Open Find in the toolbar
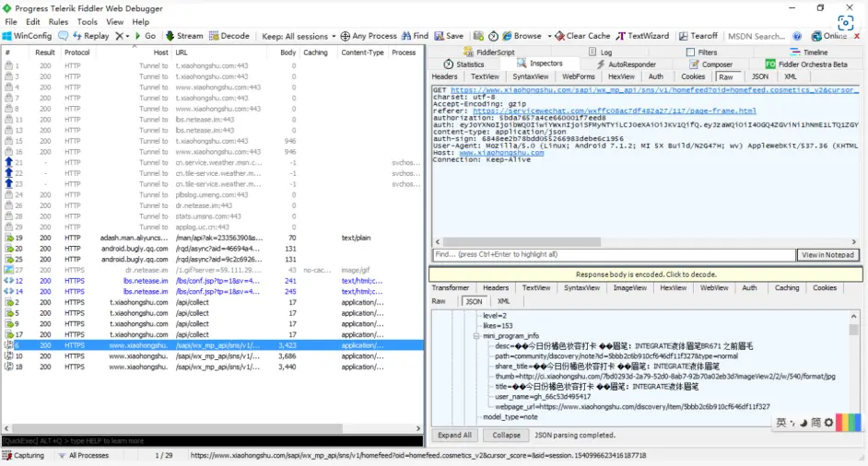Image resolution: width=868 pixels, height=466 pixels. [416, 36]
